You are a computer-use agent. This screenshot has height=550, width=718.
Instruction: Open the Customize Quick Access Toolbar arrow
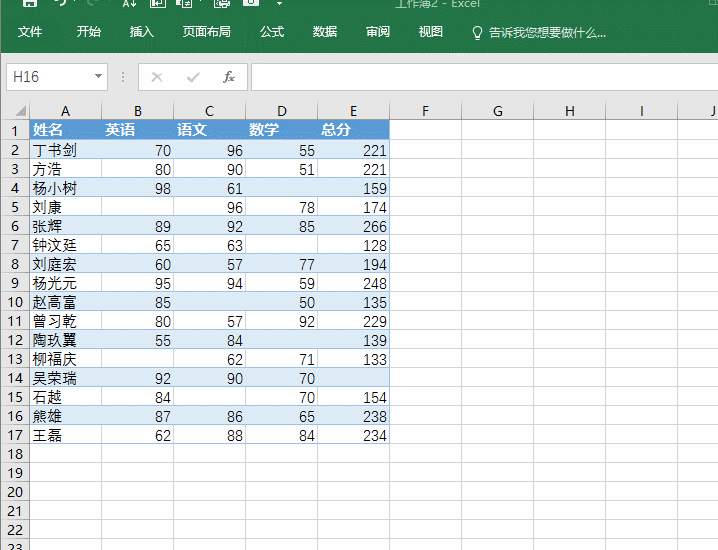pos(279,4)
